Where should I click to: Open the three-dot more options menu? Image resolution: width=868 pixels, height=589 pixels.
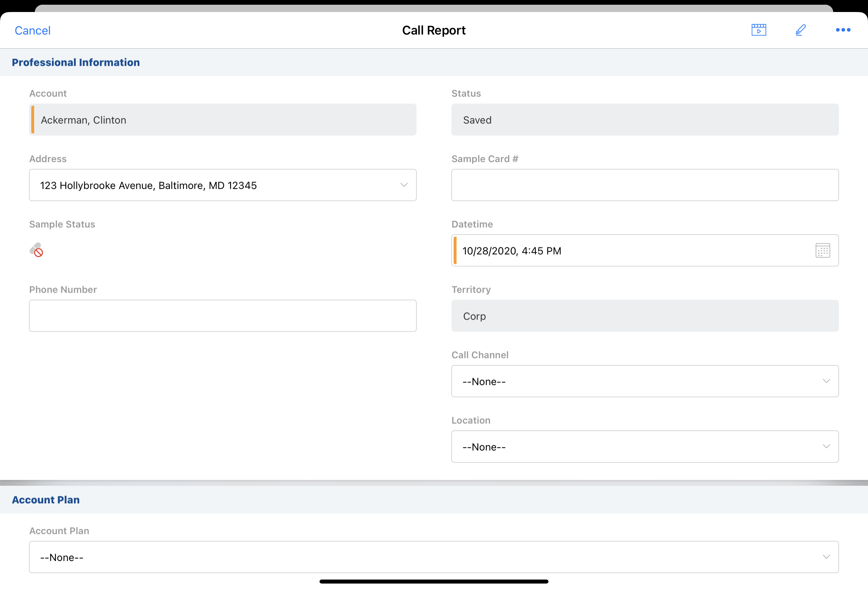click(843, 30)
